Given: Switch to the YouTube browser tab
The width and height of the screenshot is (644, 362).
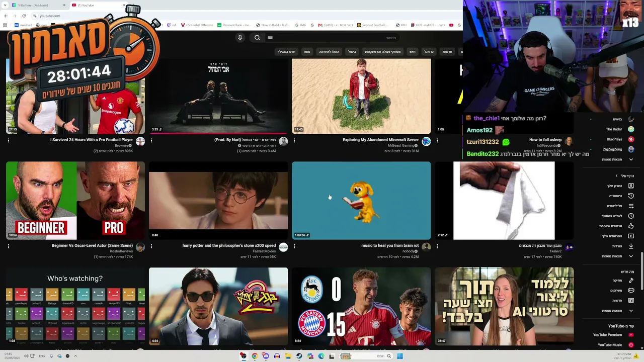Looking at the screenshot, I should pos(98,5).
